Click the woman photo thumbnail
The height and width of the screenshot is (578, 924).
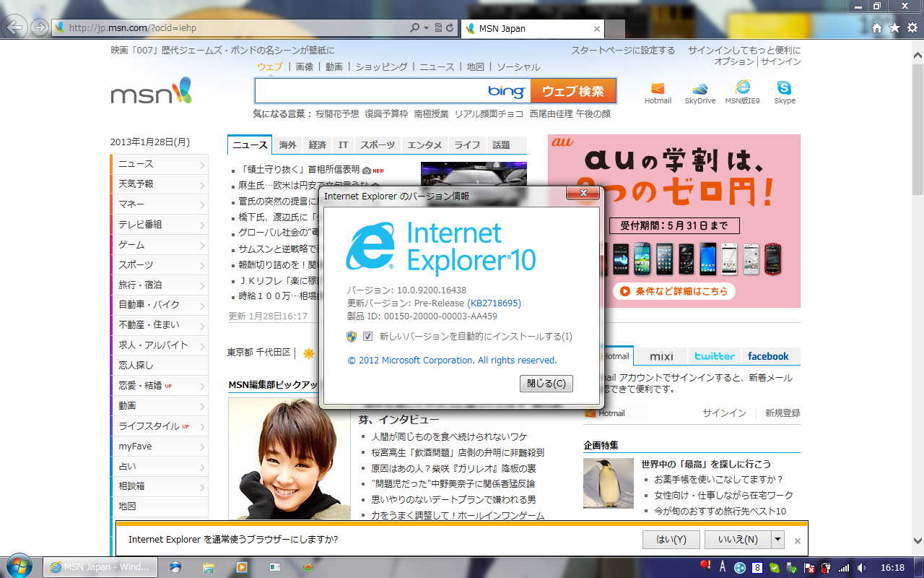pyautogui.click(x=289, y=459)
